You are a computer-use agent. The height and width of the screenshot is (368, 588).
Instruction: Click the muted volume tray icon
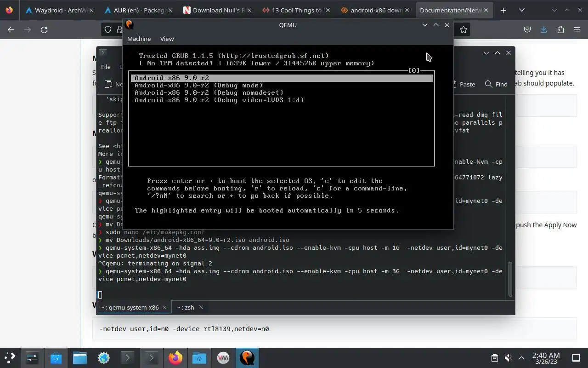click(508, 358)
